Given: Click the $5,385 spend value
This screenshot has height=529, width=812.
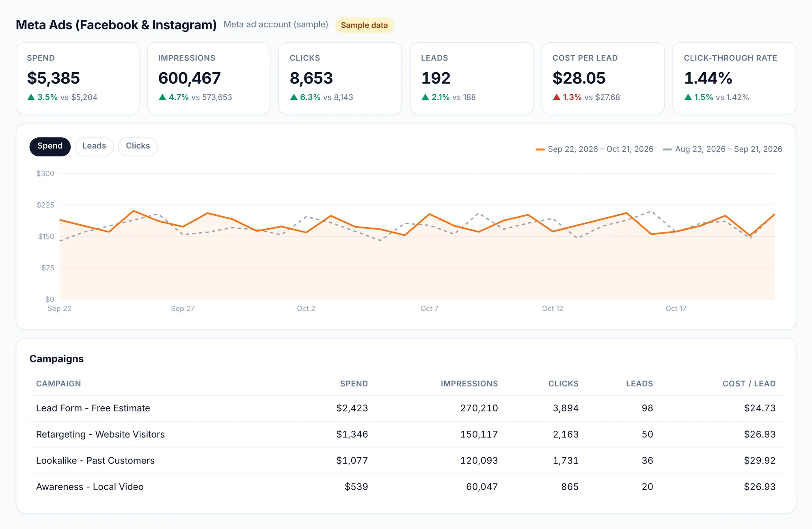Looking at the screenshot, I should click(54, 78).
